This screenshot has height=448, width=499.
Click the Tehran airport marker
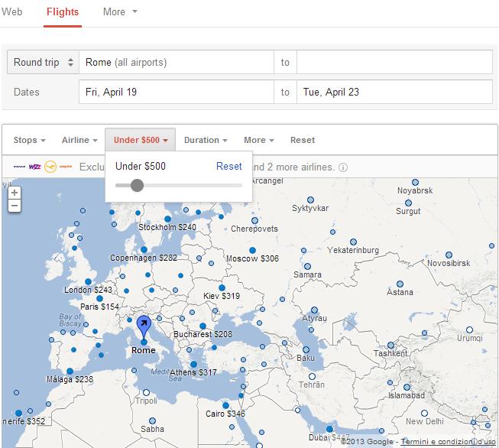click(313, 377)
